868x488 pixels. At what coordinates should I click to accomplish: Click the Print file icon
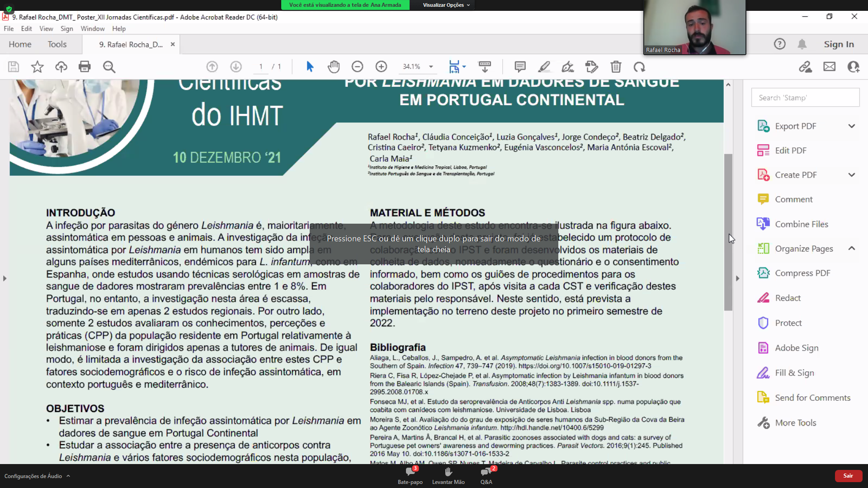[x=85, y=67]
